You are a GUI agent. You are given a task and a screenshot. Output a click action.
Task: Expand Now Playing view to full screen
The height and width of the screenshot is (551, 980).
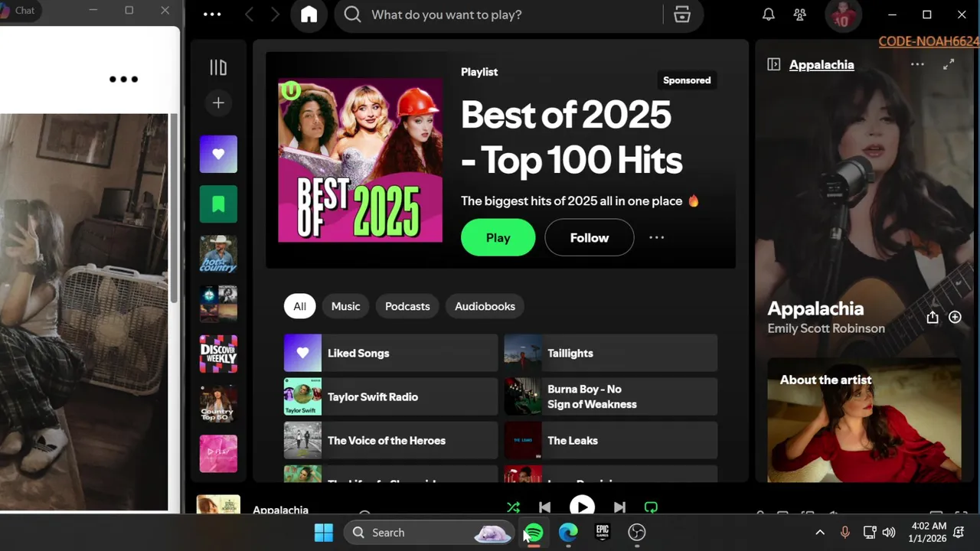tap(949, 64)
